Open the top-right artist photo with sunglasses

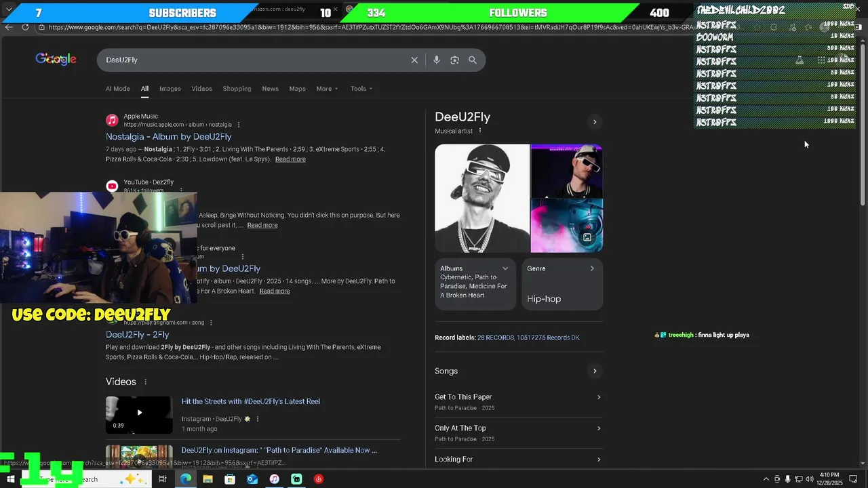pyautogui.click(x=566, y=170)
